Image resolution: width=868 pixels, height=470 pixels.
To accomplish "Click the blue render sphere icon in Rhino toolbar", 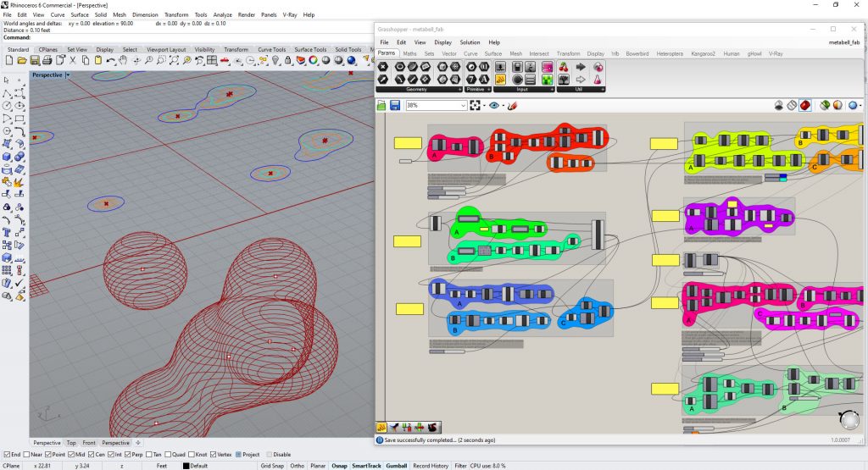I will point(352,60).
